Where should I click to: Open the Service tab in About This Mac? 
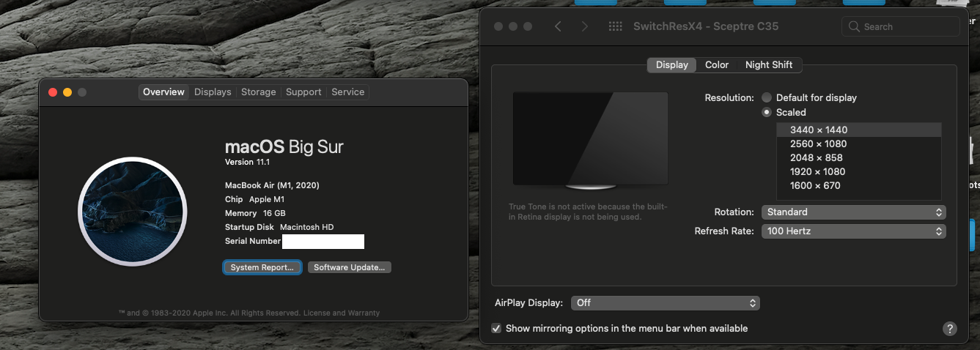pyautogui.click(x=347, y=92)
